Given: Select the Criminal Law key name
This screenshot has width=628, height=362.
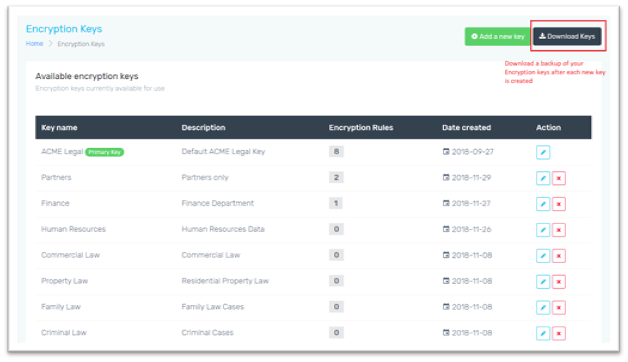Looking at the screenshot, I should (64, 333).
